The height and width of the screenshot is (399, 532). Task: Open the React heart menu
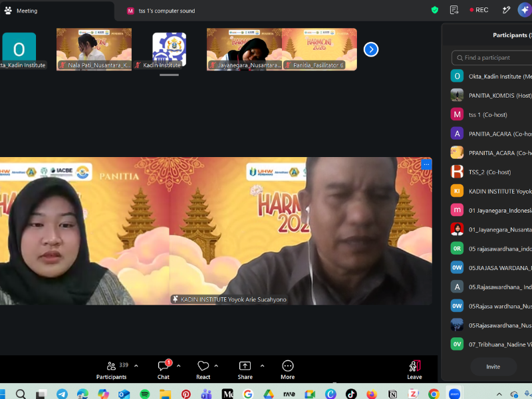[x=203, y=370]
